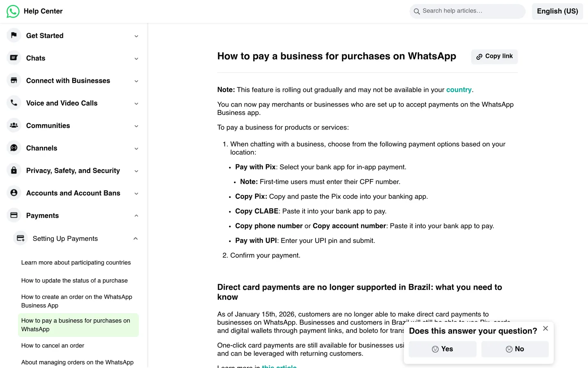Select "How to cancel an order" in the sidebar

coord(52,346)
